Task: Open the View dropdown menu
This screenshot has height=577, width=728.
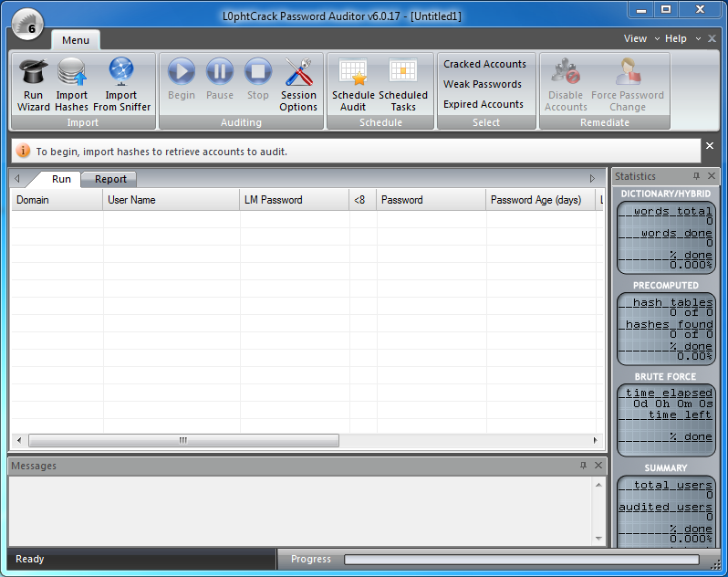Action: tap(636, 38)
